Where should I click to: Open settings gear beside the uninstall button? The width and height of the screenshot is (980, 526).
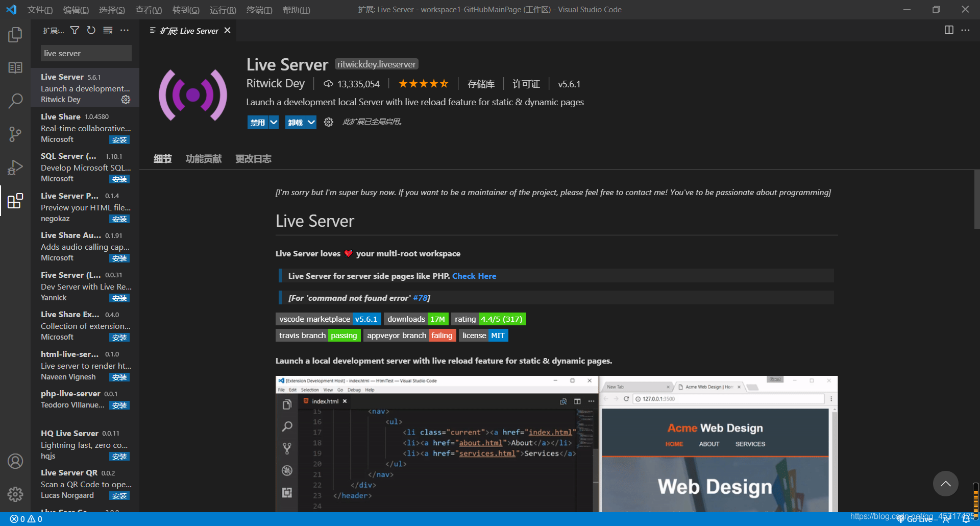329,122
